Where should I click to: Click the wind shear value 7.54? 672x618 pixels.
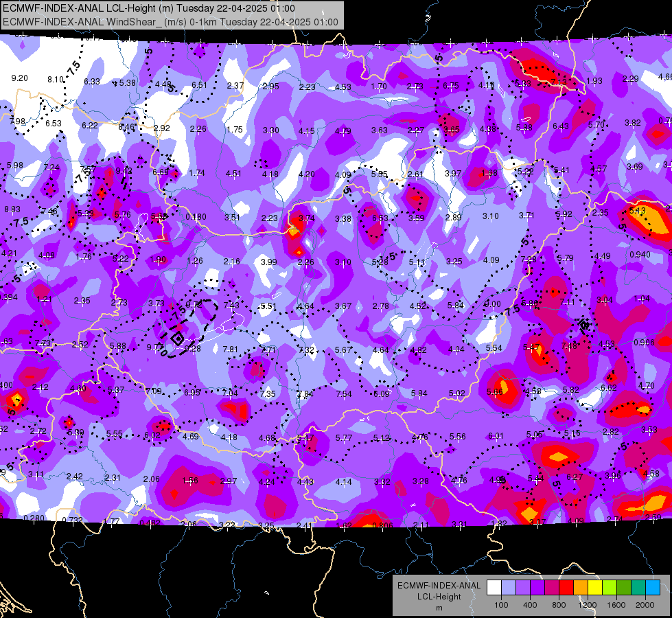tap(344, 394)
